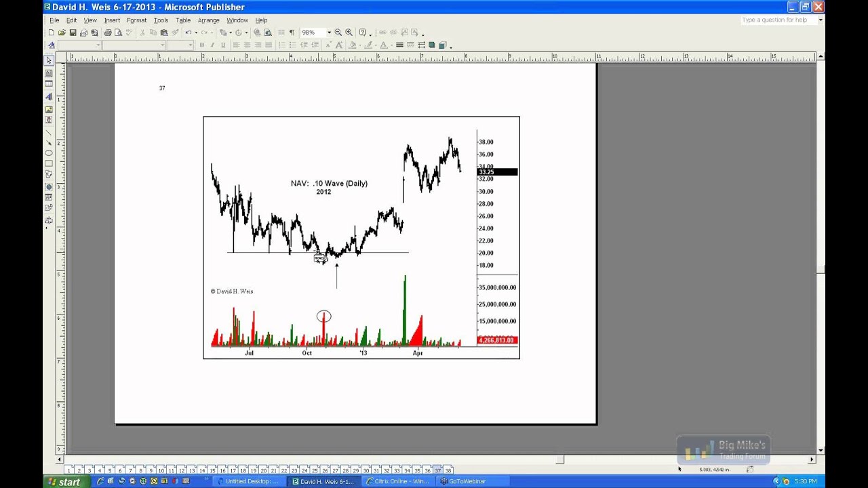Screen dimensions: 868x488
Task: Click the Print icon
Action: (x=108, y=33)
